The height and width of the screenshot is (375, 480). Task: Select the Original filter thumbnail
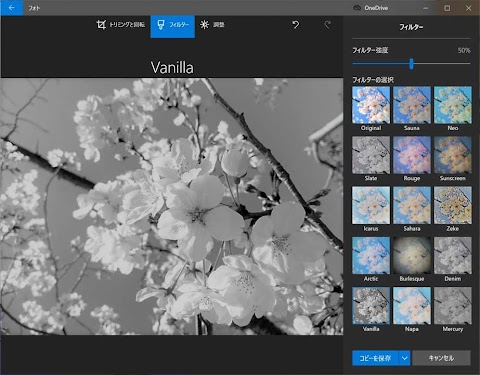click(x=371, y=105)
